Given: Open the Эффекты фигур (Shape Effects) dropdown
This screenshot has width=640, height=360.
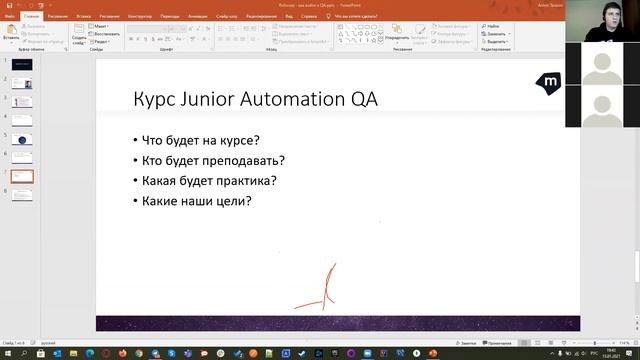Looking at the screenshot, I should (451, 42).
